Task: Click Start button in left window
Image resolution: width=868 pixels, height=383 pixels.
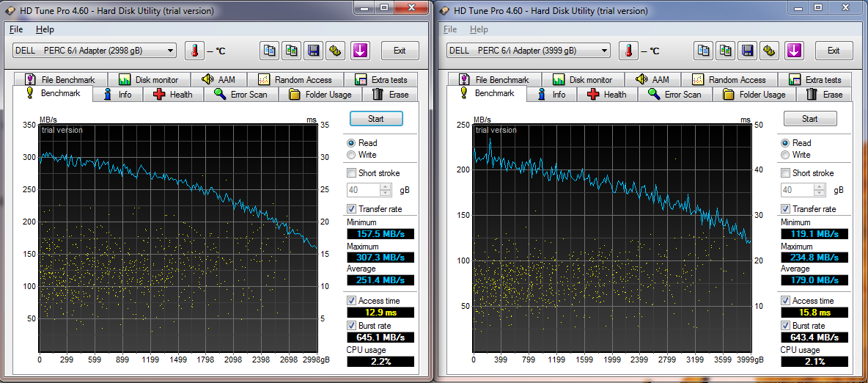Action: 376,119
